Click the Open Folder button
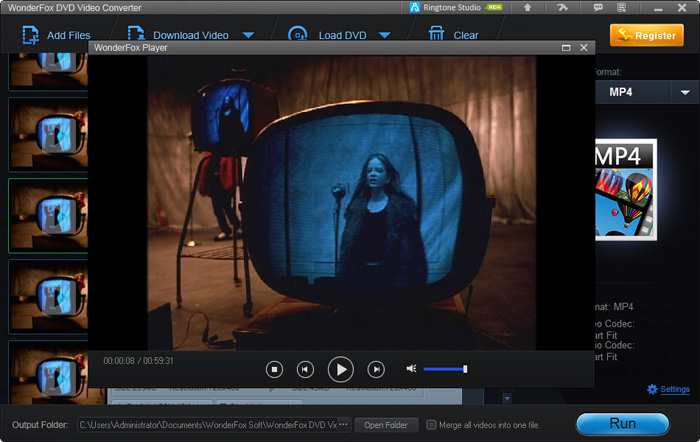Image resolution: width=700 pixels, height=442 pixels. [x=386, y=425]
